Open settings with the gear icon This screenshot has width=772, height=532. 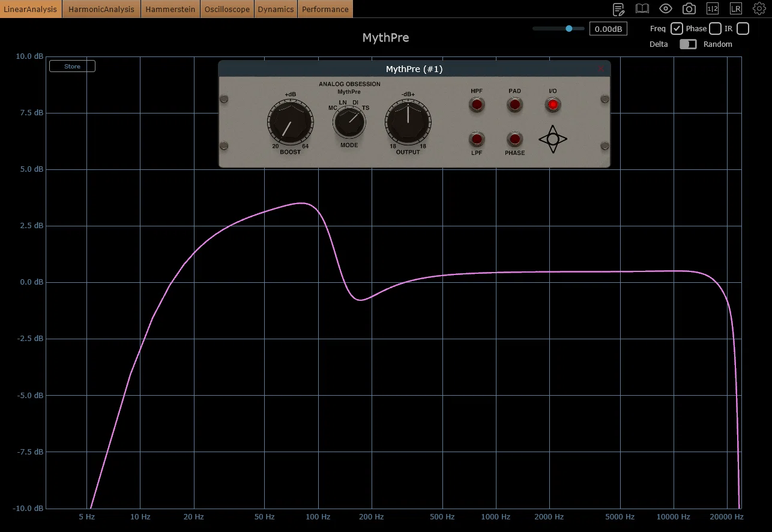point(759,8)
